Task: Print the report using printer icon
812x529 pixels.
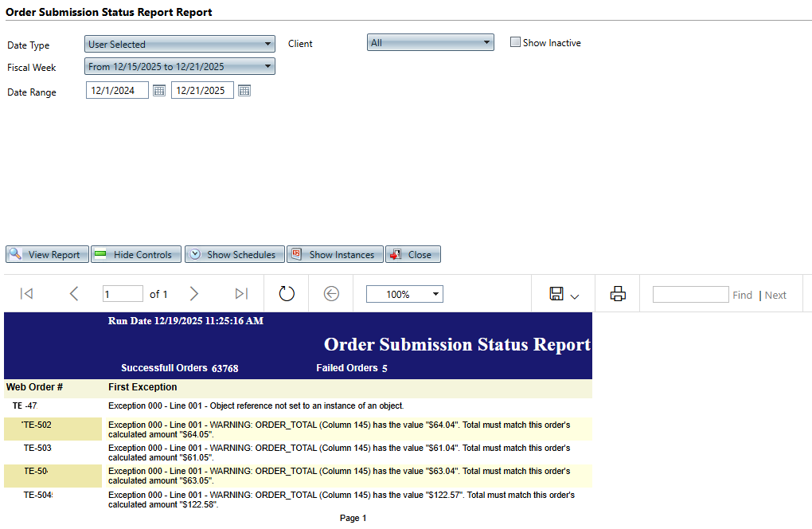Action: point(618,294)
